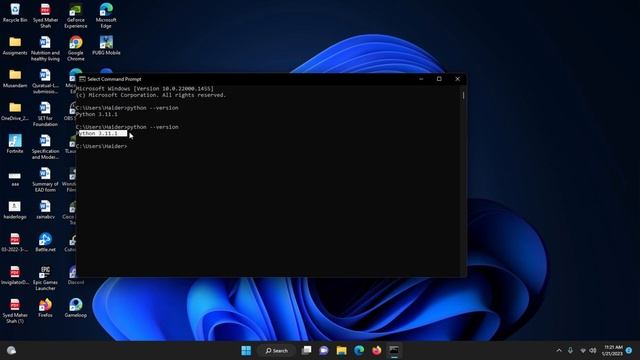The image size is (640, 360).
Task: Open the zainabcv Word document
Action: click(45, 210)
